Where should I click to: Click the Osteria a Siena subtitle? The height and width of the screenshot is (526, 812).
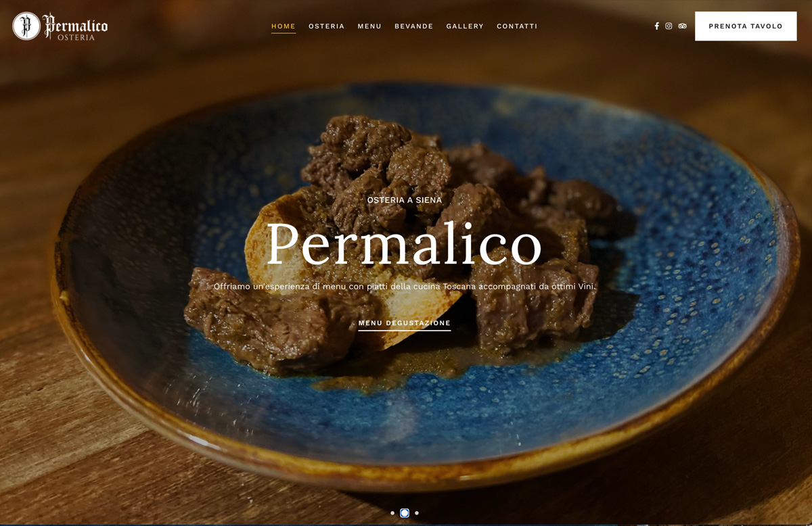tap(405, 200)
